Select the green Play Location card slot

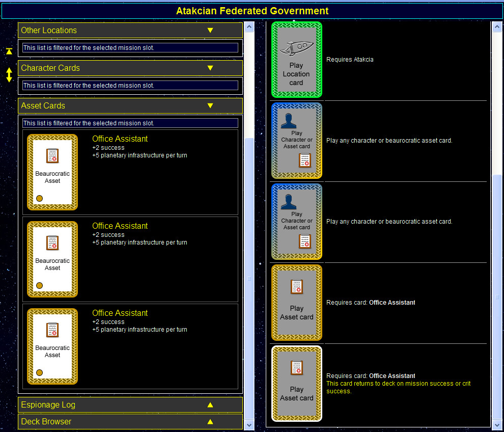296,60
